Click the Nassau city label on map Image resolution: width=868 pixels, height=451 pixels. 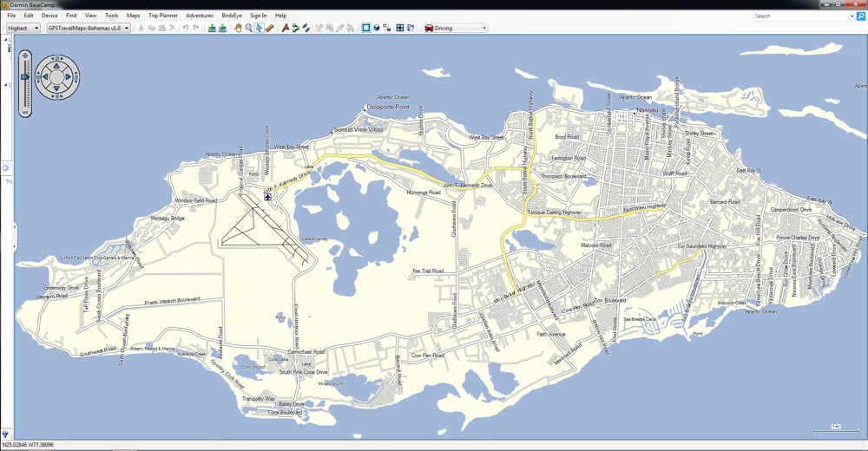(x=648, y=110)
